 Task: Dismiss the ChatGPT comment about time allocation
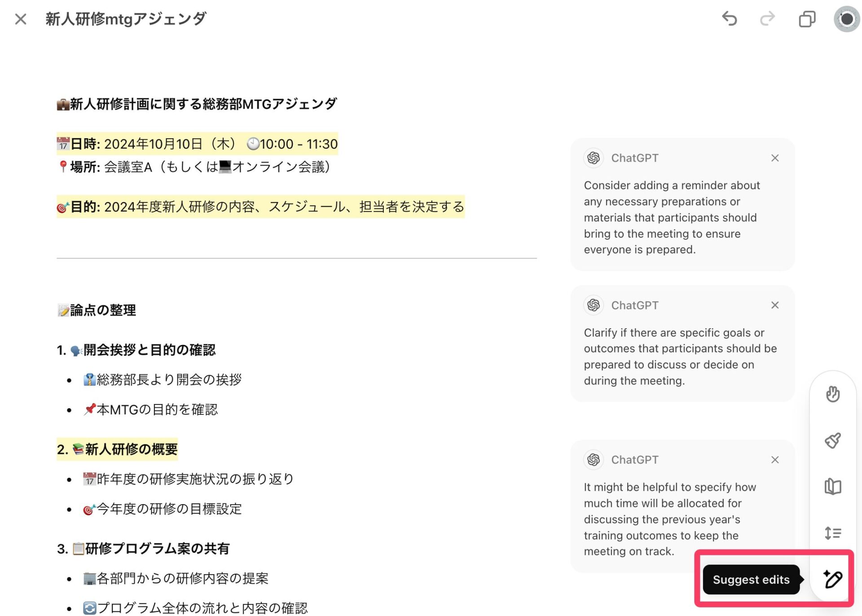tap(774, 460)
